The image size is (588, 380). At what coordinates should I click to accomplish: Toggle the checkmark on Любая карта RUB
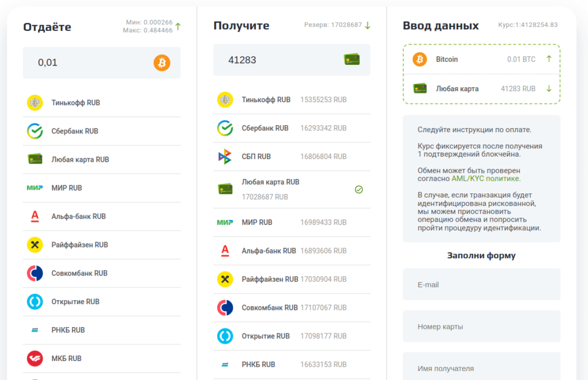coord(359,189)
